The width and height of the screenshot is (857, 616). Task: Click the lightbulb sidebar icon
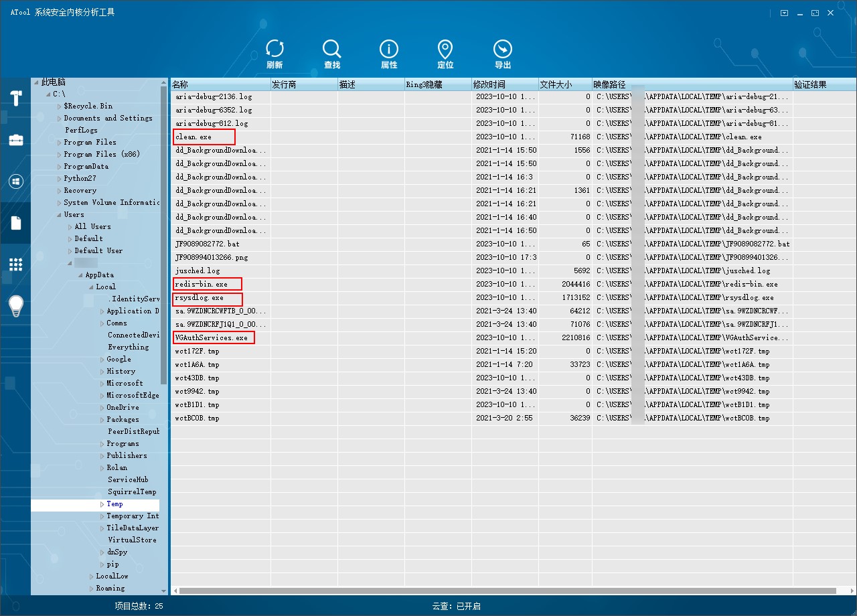click(x=15, y=306)
